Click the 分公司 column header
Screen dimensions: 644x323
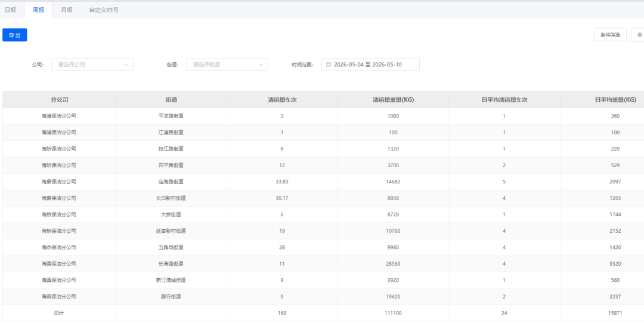[59, 100]
